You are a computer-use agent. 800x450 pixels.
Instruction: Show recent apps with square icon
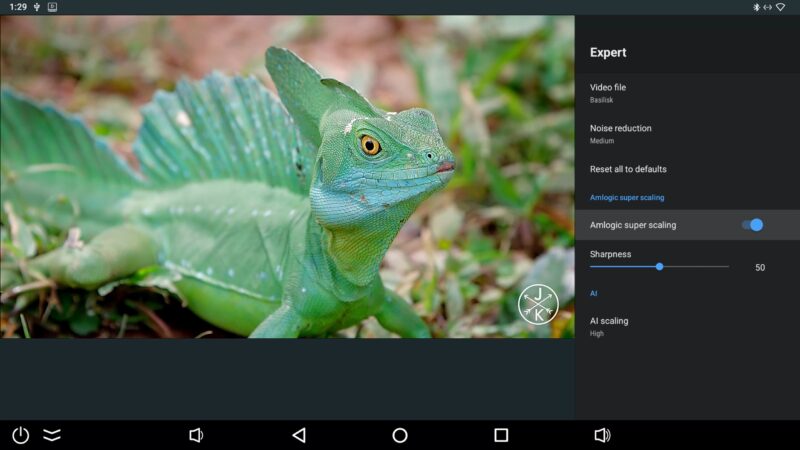coord(501,435)
